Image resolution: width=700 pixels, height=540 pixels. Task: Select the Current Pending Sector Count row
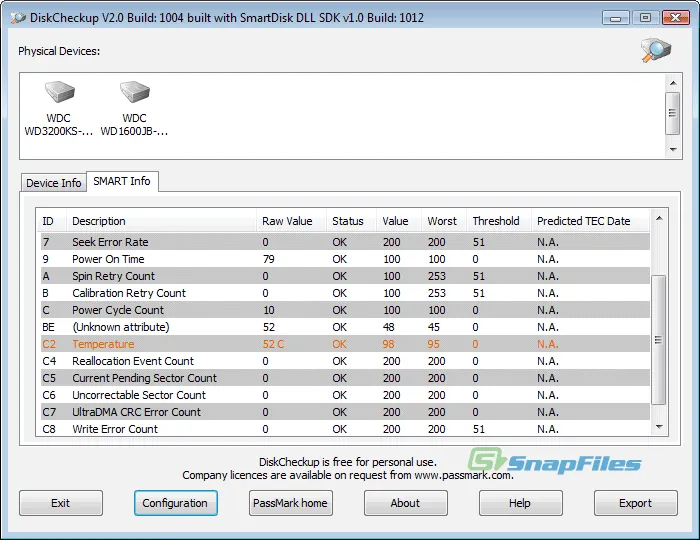[345, 378]
